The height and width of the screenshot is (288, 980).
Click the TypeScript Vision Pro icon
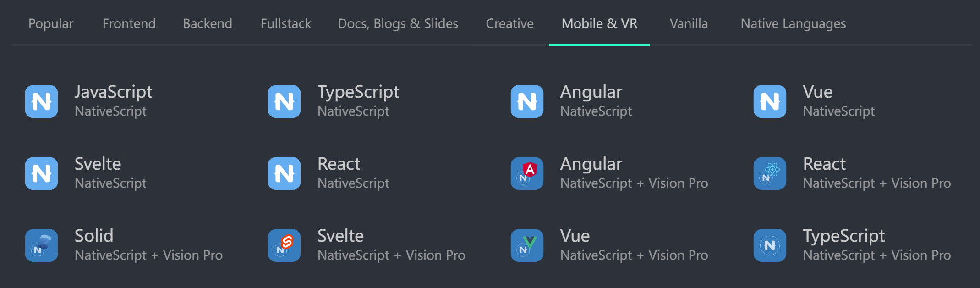point(770,245)
